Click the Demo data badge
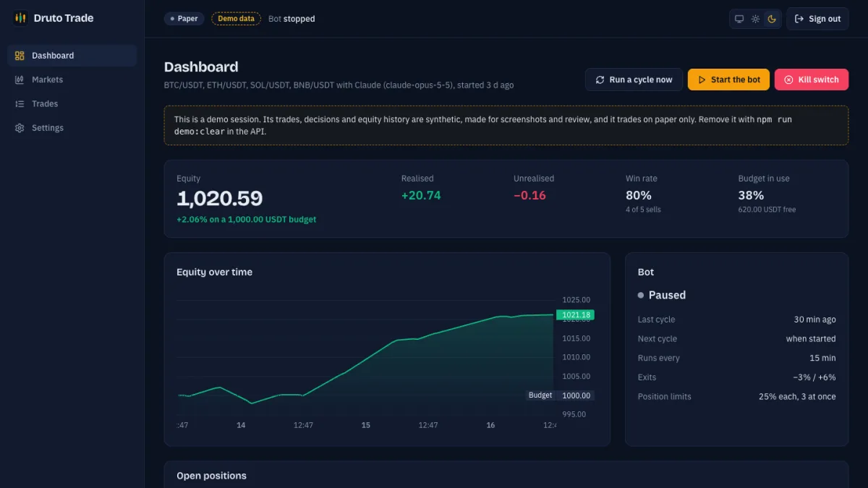The height and width of the screenshot is (488, 868). (x=237, y=19)
